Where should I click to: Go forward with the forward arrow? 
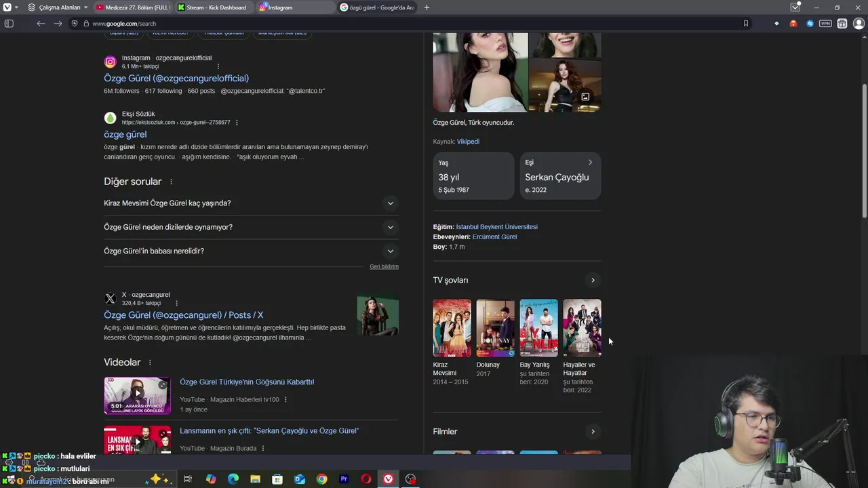(58, 24)
